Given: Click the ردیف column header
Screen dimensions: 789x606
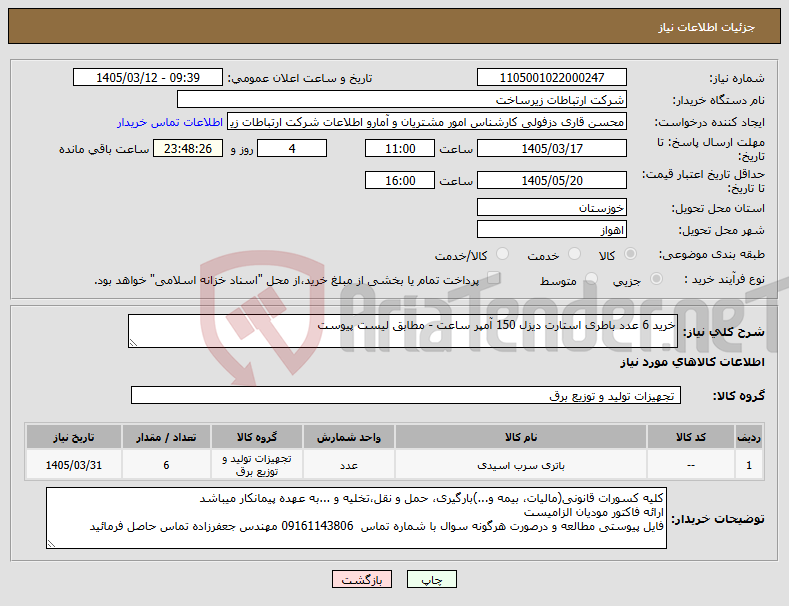Looking at the screenshot, I should coord(749,437).
